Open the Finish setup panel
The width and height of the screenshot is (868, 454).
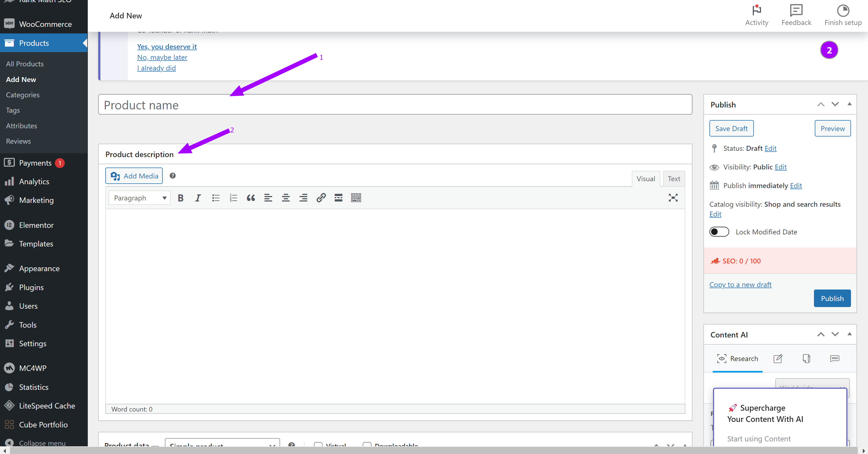click(843, 16)
